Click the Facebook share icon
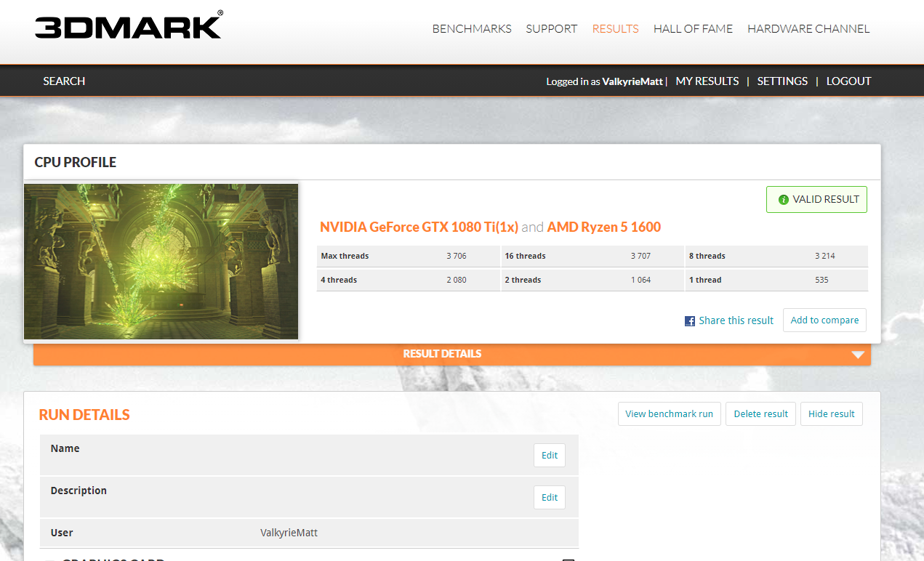The image size is (924, 561). (690, 320)
